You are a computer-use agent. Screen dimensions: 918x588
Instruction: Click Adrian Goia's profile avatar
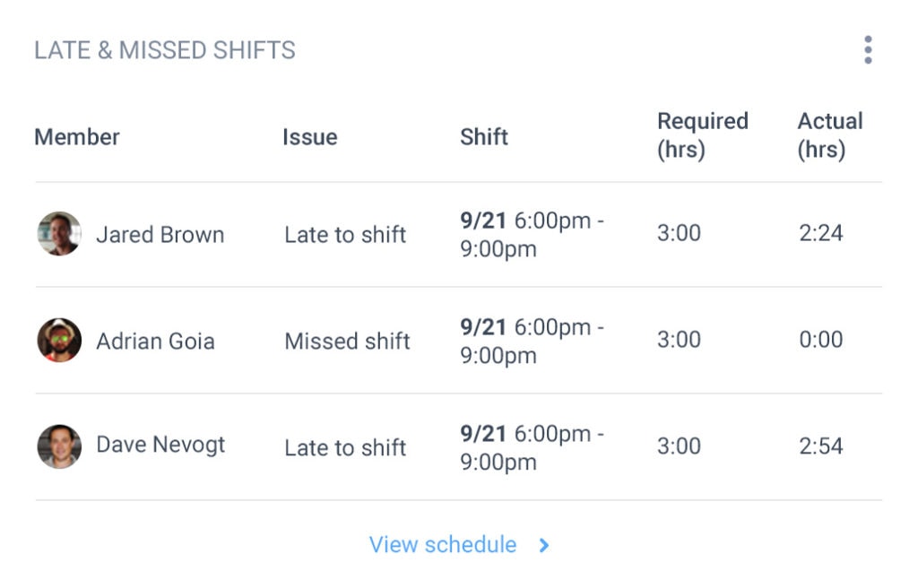pyautogui.click(x=58, y=341)
